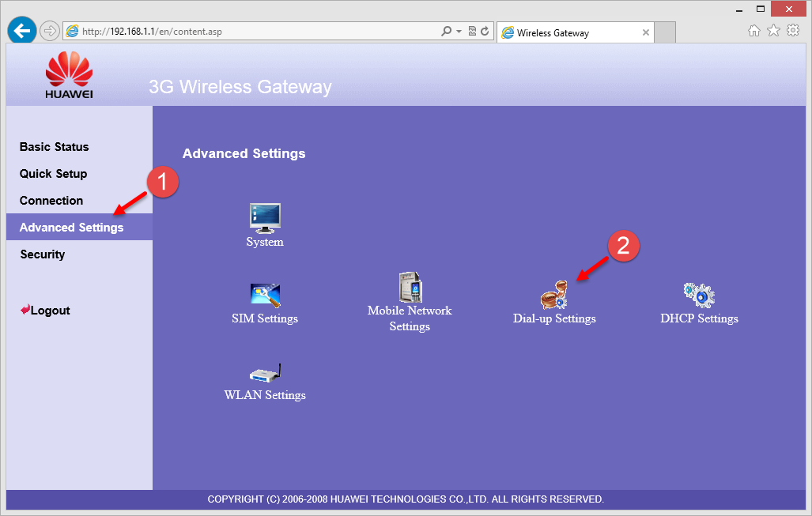
Task: Click the Mobile Network Settings text link
Action: click(410, 318)
